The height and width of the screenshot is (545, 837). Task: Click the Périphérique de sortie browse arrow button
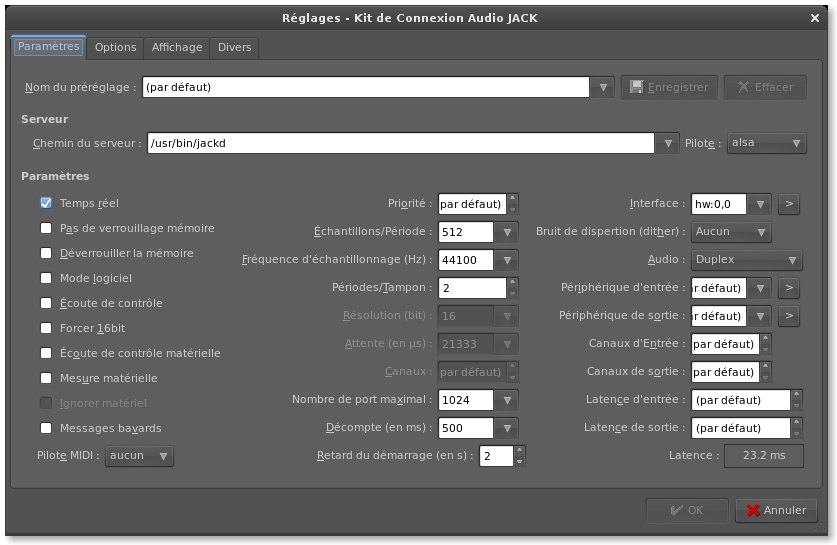[x=788, y=316]
